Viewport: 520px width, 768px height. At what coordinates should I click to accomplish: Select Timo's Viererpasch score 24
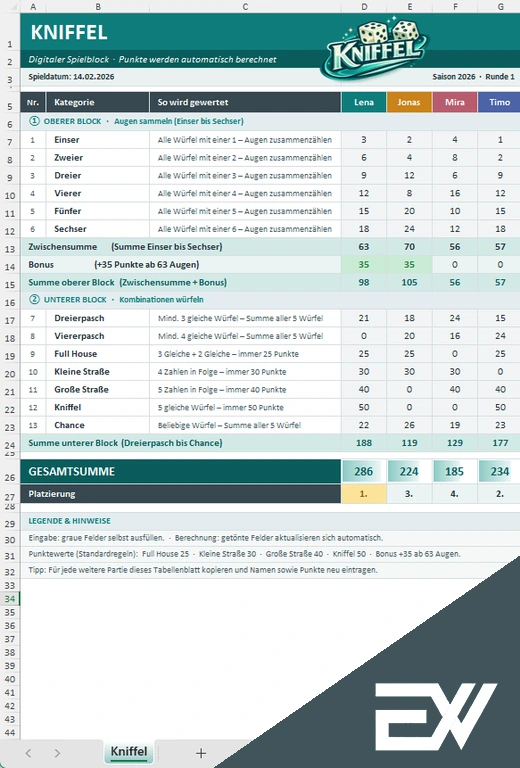(499, 336)
